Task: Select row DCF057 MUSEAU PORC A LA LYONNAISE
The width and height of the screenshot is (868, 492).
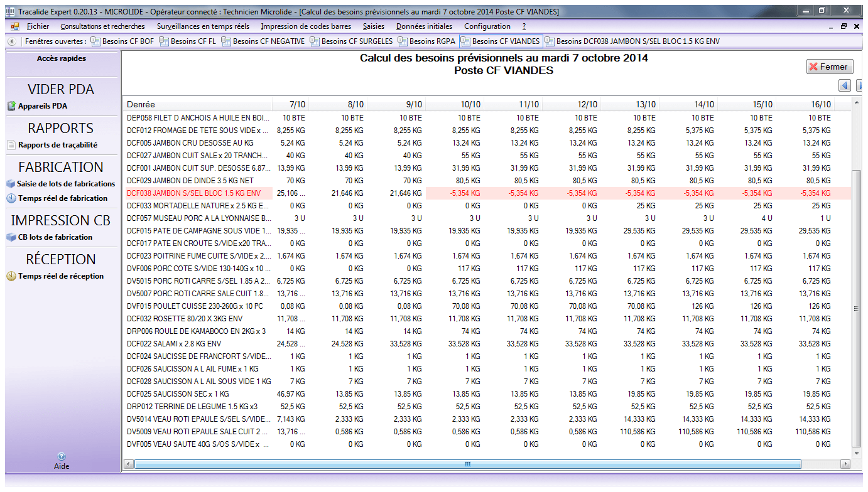Action: tap(487, 218)
